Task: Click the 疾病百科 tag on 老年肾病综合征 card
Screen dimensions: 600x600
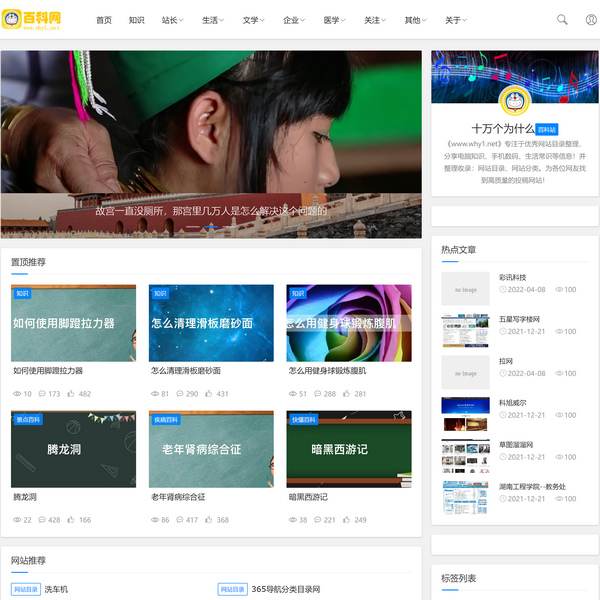Action: point(166,420)
